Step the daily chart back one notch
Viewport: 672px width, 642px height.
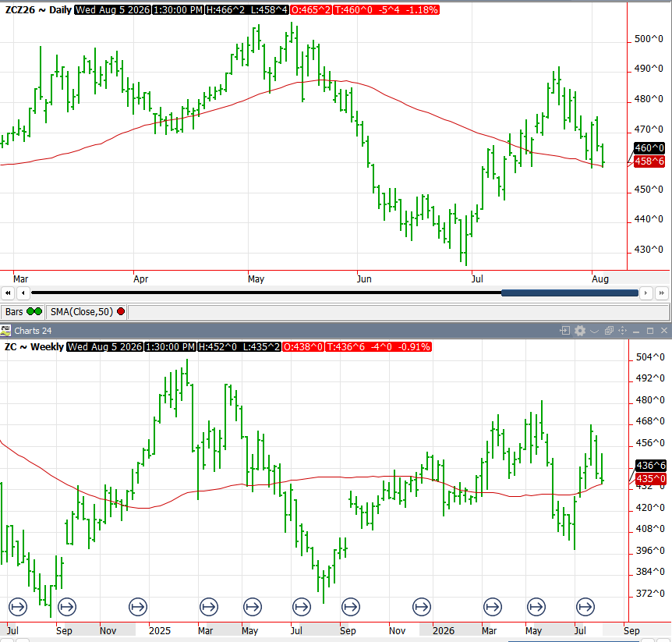click(23, 293)
